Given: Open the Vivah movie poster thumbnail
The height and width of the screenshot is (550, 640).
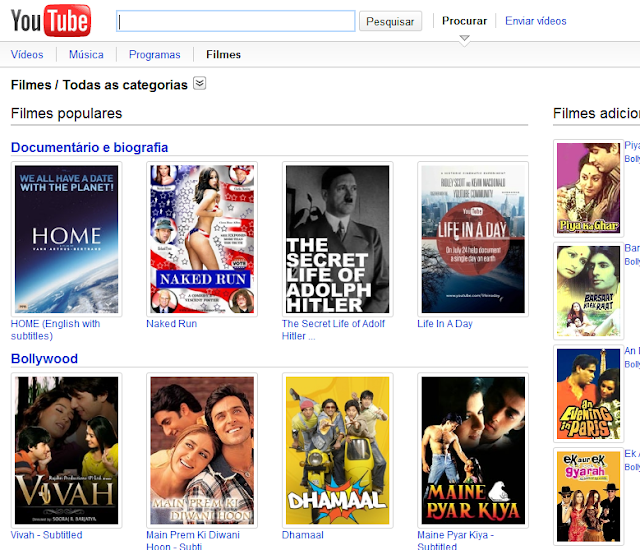Looking at the screenshot, I should [67, 450].
